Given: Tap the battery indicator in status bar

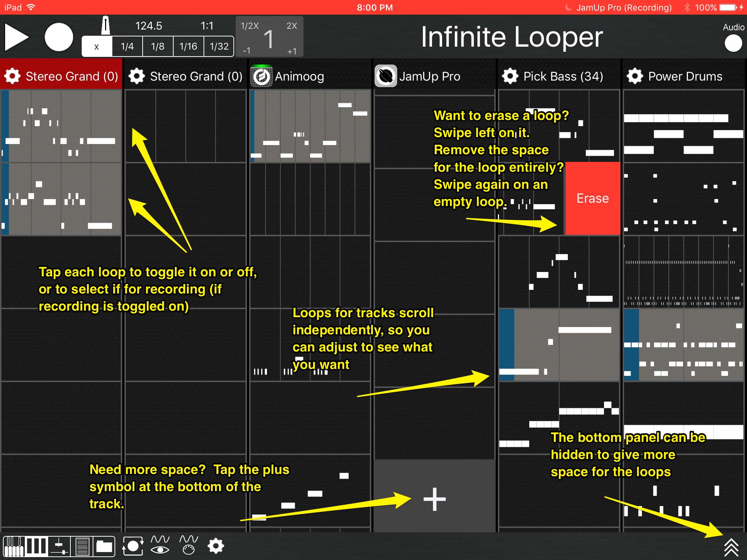Looking at the screenshot, I should [x=729, y=7].
